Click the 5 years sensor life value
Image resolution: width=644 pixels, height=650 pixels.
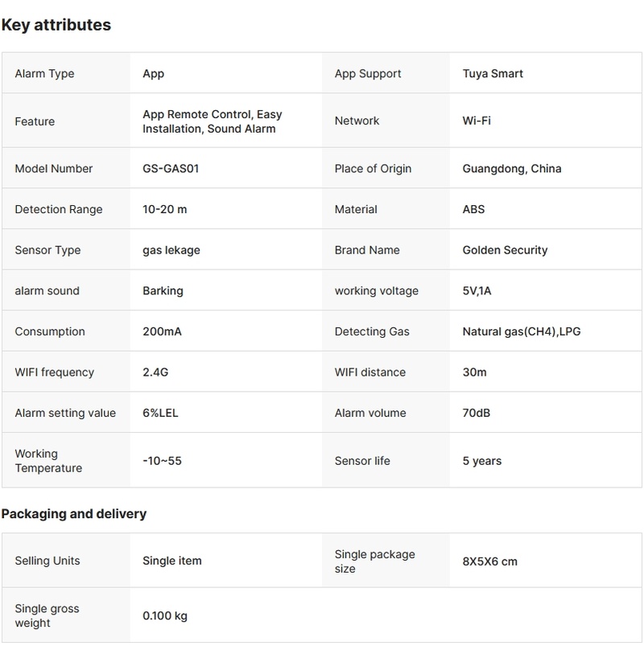[481, 461]
